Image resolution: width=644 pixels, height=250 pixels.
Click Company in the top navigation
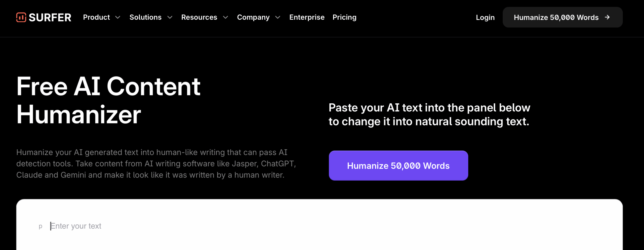click(253, 17)
